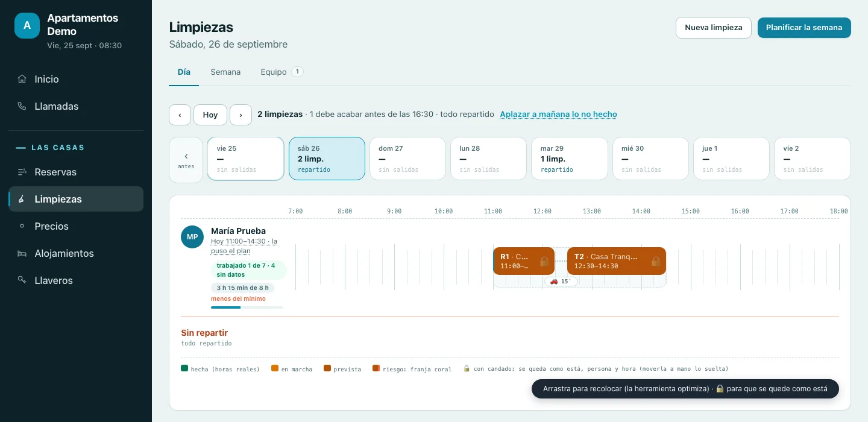Open Inicio via the home icon
Viewport: 868px width, 422px height.
pyautogui.click(x=22, y=79)
